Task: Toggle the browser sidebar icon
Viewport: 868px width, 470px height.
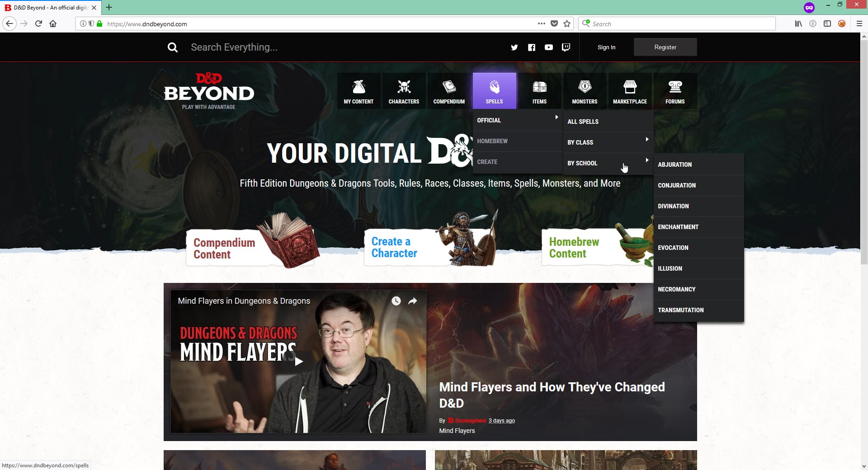Action: (827, 24)
